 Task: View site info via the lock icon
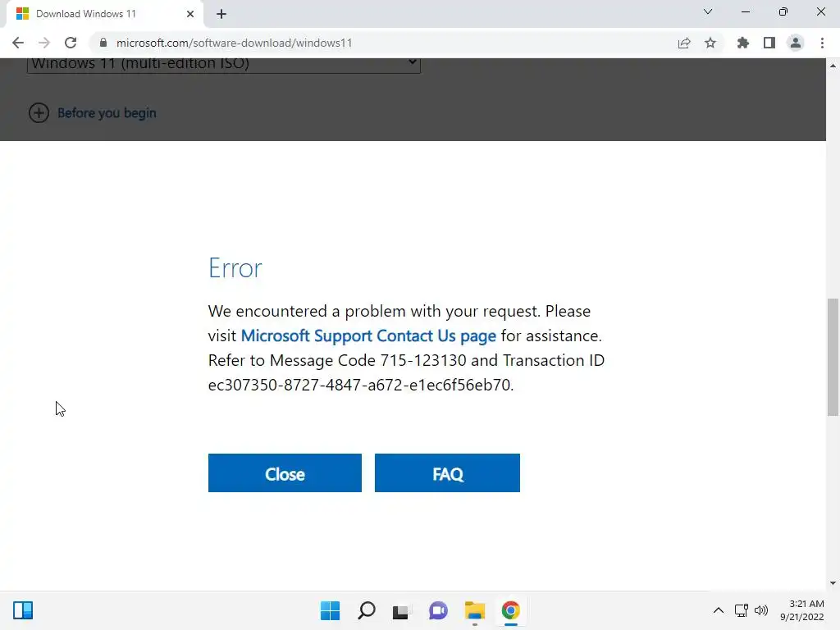click(x=103, y=43)
